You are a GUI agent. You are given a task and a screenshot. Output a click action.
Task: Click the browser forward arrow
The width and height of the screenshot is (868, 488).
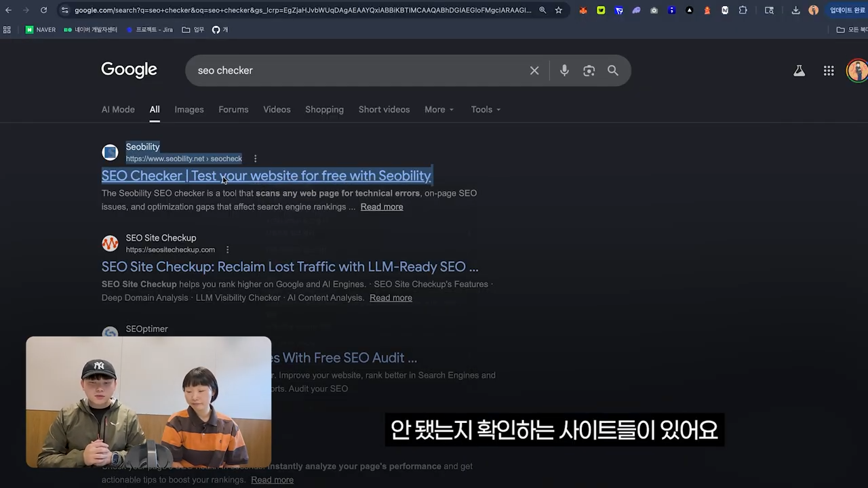[x=26, y=10]
